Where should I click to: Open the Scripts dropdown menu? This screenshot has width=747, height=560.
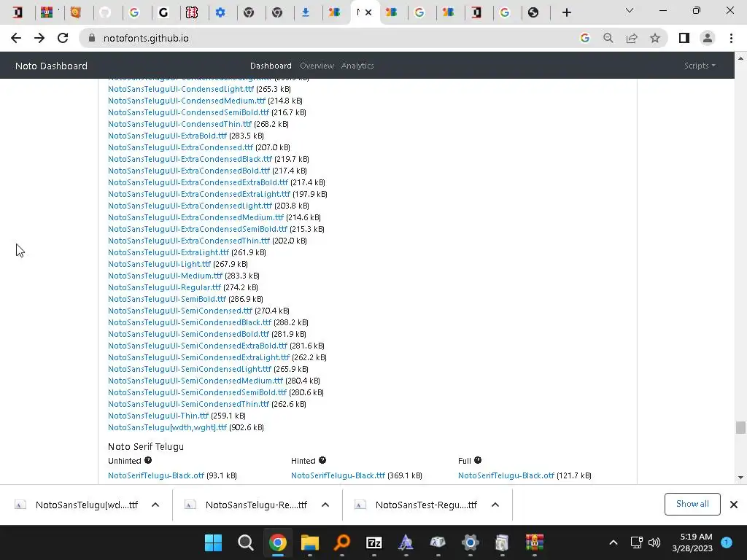coord(700,66)
